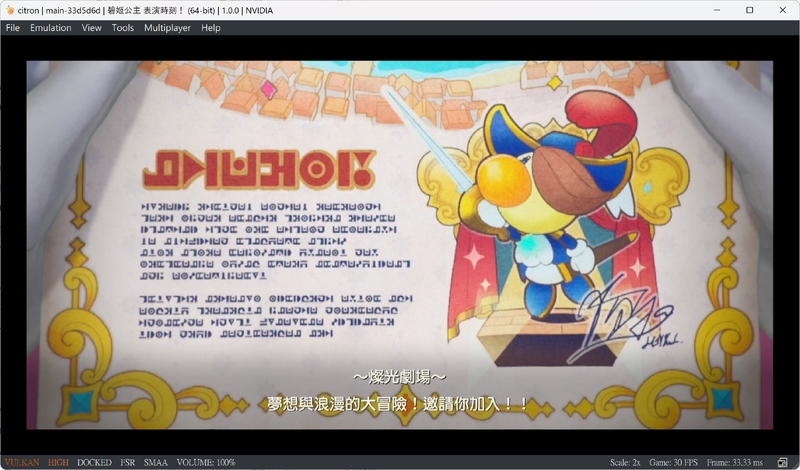Viewport: 800px width, 470px height.
Task: Open the Emulation menu
Action: coord(51,28)
